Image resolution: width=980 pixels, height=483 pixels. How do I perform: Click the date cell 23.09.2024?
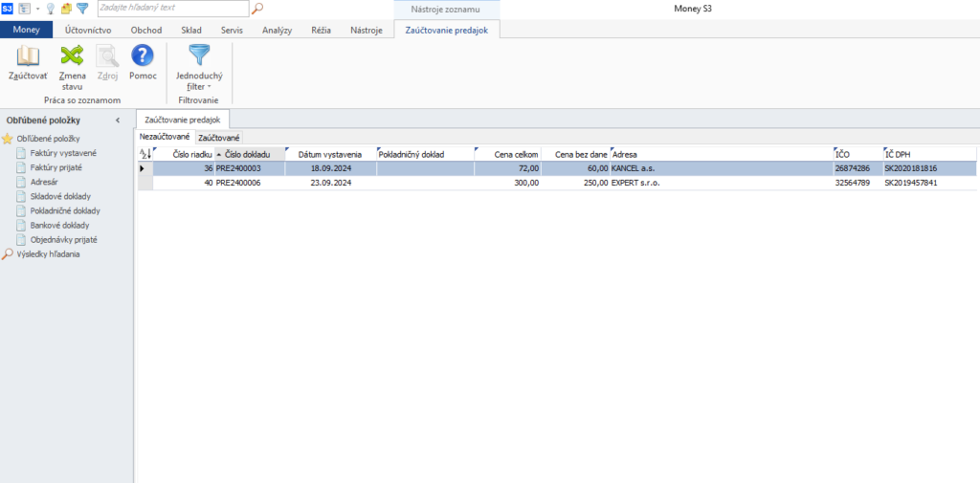point(330,183)
